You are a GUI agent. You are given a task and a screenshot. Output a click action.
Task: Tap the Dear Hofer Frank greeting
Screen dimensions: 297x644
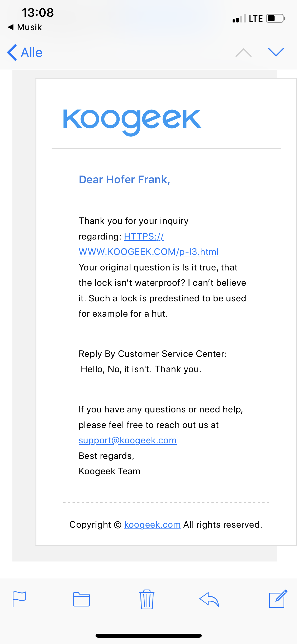click(124, 180)
